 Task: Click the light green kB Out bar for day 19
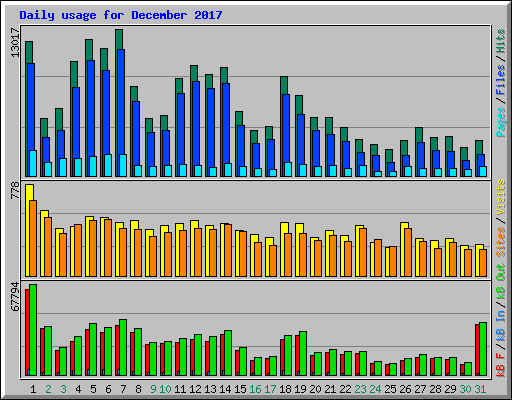pyautogui.click(x=303, y=353)
